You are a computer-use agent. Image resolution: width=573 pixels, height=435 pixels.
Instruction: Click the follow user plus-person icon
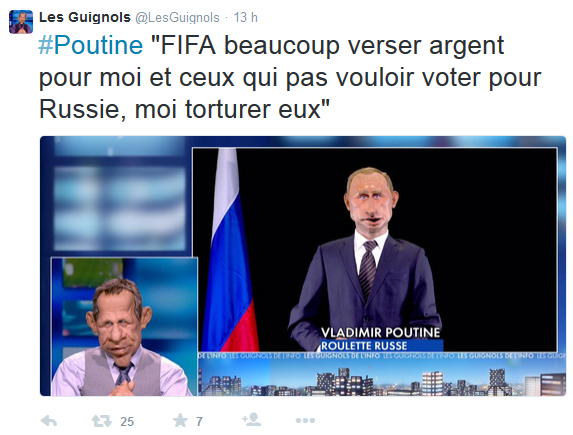point(251,420)
